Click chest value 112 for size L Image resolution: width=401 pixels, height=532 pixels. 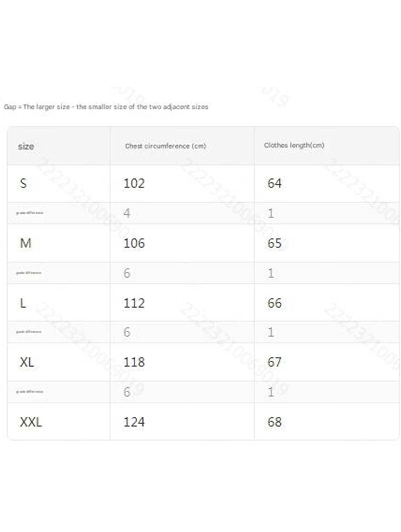[134, 303]
